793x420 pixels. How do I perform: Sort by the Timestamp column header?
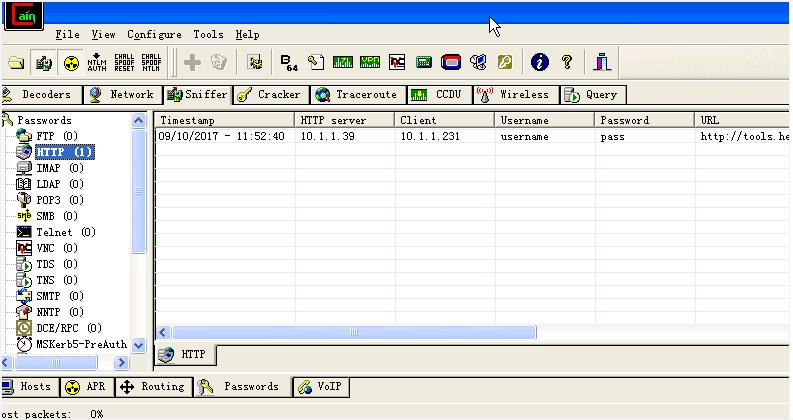pyautogui.click(x=225, y=120)
